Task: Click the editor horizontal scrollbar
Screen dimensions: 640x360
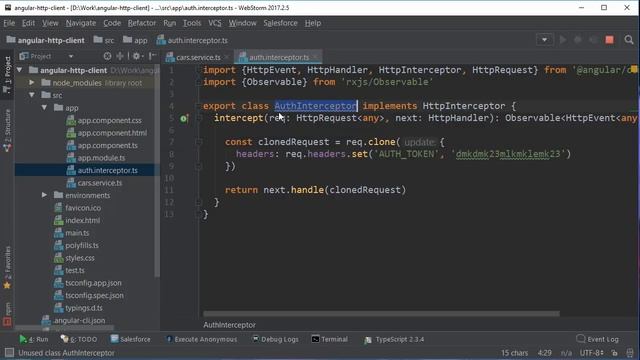Action: coord(381,314)
